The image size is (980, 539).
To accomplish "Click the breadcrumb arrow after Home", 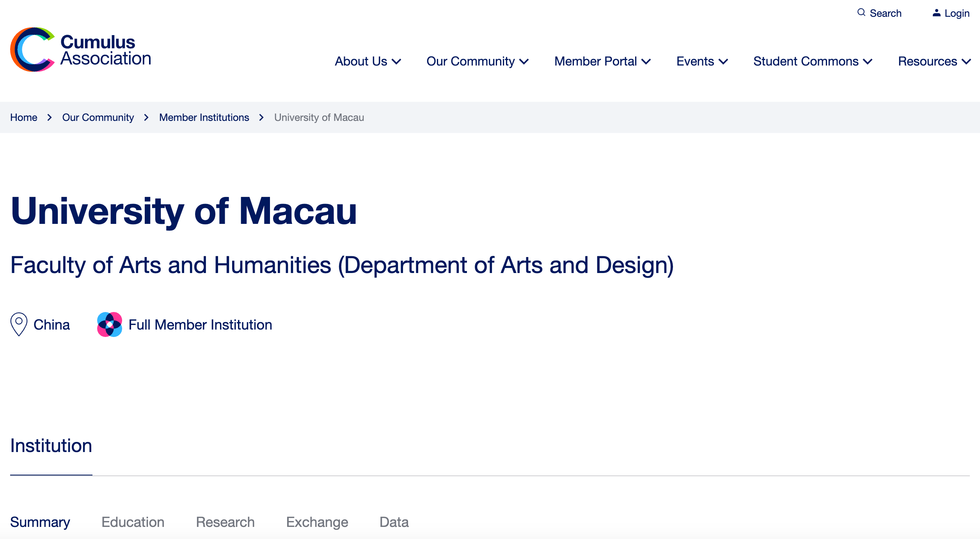I will pos(50,117).
